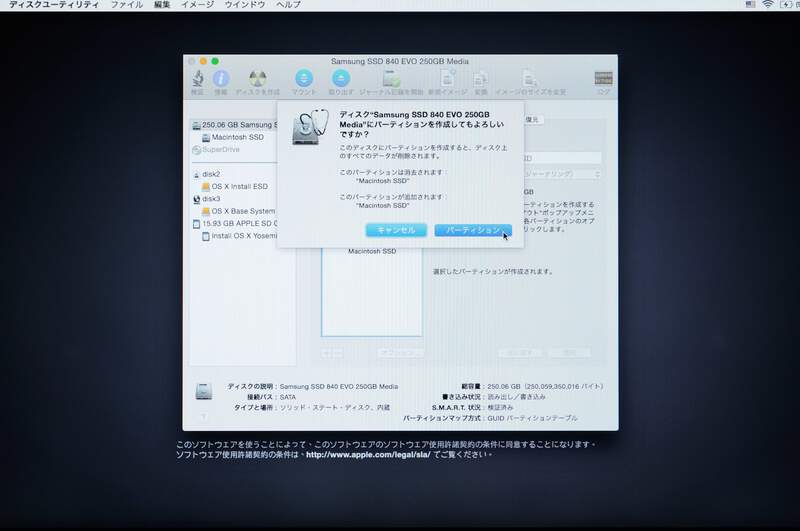Click the Convert (変換) toolbar icon
This screenshot has width=800, height=531.
coord(481,80)
